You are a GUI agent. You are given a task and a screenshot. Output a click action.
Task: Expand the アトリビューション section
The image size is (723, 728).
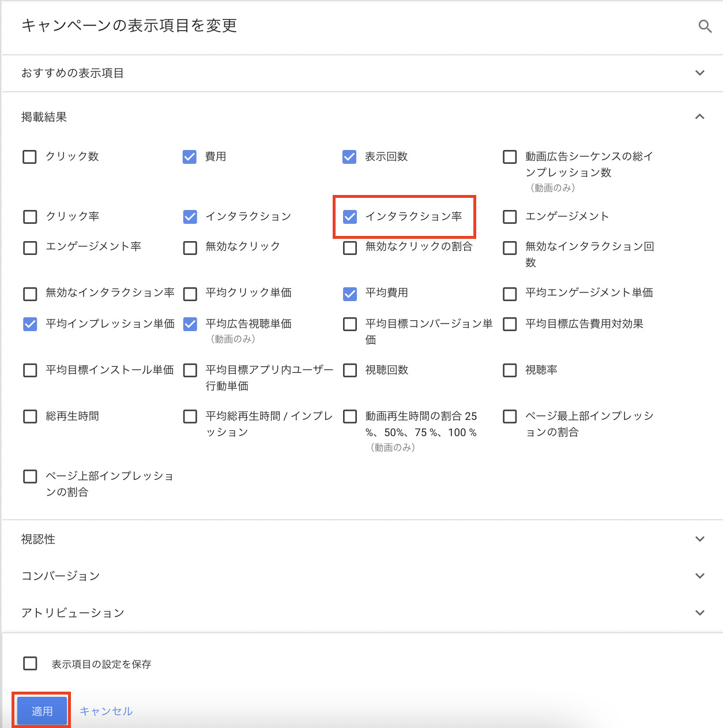[x=700, y=613]
